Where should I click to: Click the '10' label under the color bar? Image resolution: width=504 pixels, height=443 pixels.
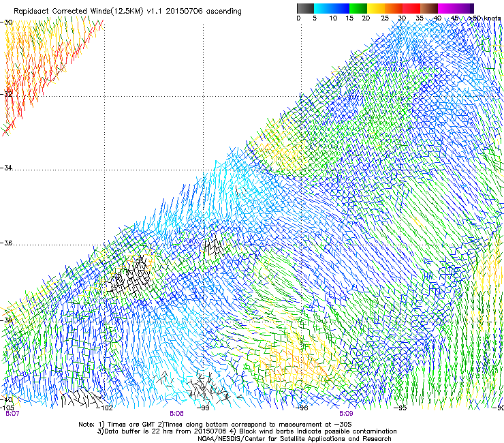[x=333, y=18]
